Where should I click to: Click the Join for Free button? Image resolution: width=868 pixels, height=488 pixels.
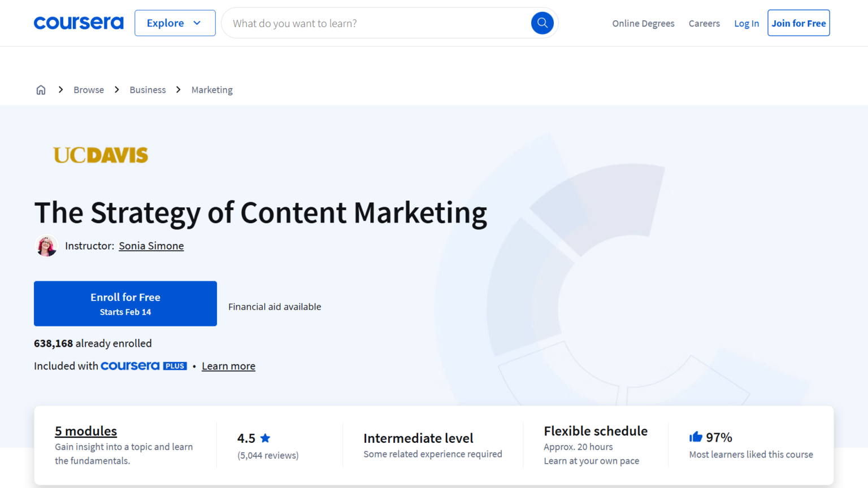[798, 23]
